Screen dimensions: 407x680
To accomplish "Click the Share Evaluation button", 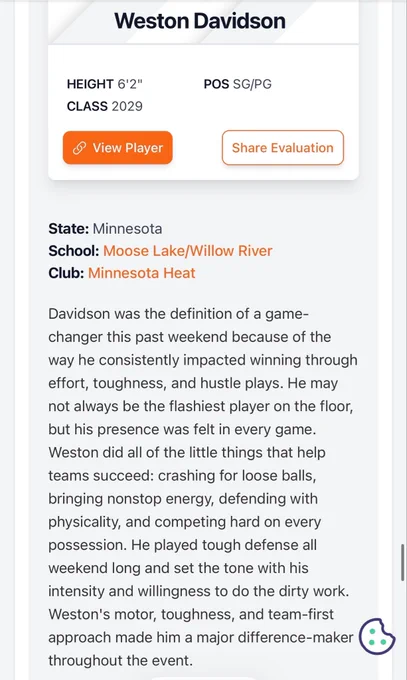I will tap(283, 148).
